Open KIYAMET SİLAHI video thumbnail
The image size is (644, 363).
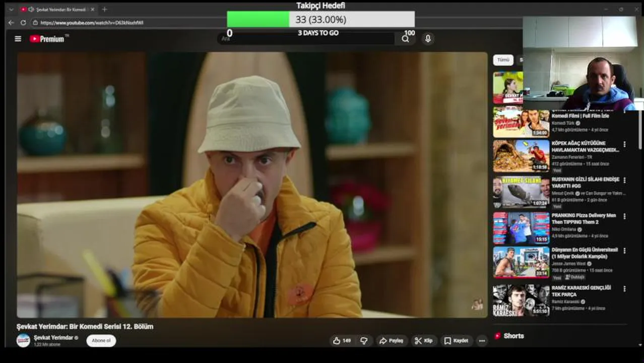[521, 192]
